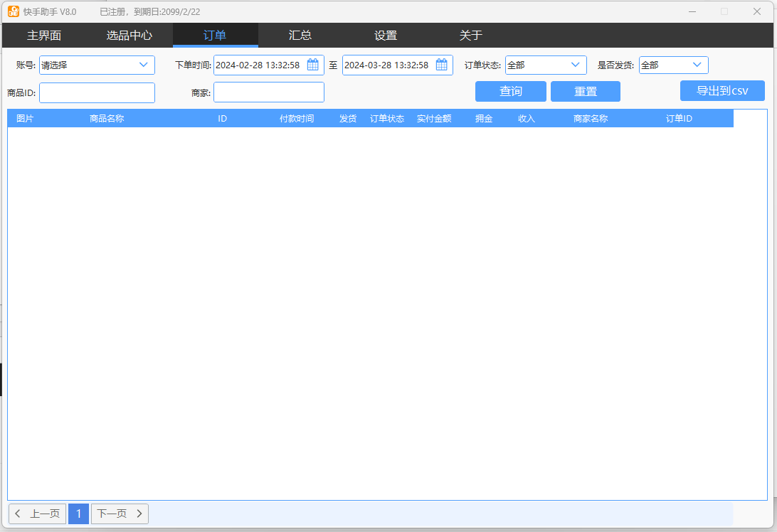Screen dimensions: 777x532
Task: Go to previous page with 上一页
Action: click(x=37, y=514)
